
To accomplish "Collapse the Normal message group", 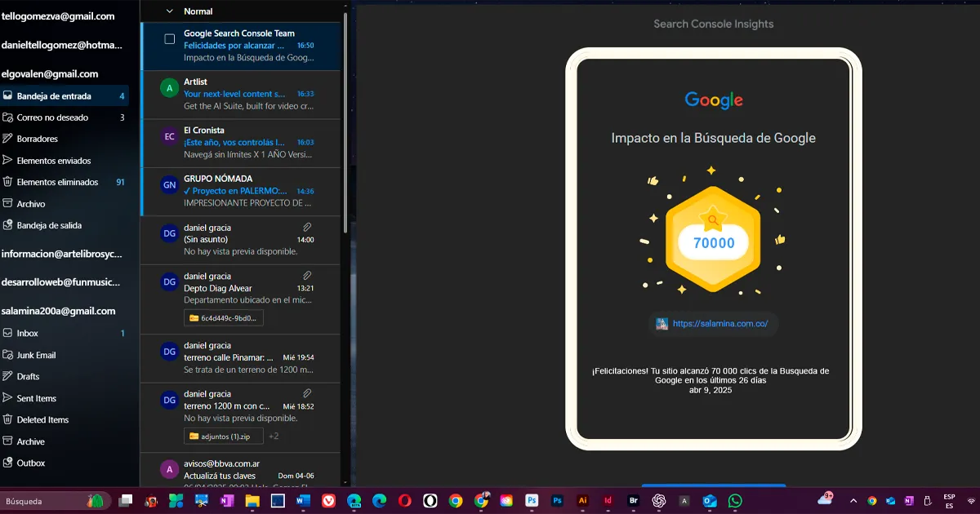I will point(170,11).
